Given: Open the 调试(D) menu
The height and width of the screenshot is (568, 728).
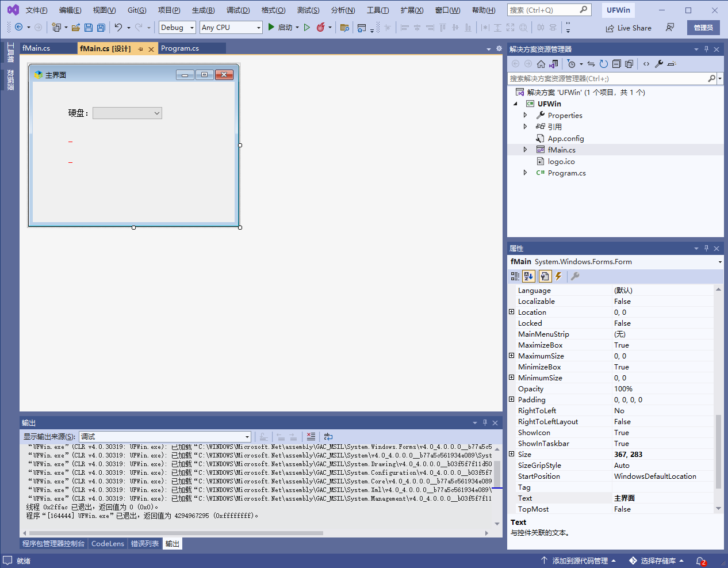Looking at the screenshot, I should (238, 10).
